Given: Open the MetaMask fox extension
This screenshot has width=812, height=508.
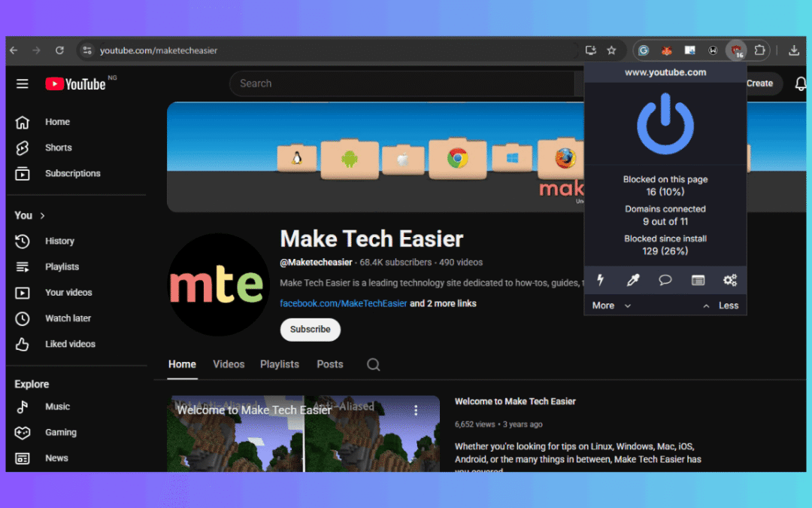Looking at the screenshot, I should coord(667,50).
